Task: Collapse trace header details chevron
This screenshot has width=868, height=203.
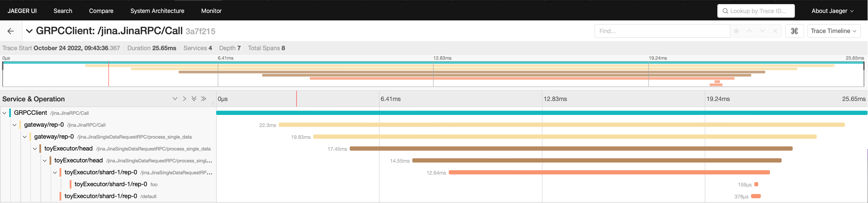Action: (29, 31)
